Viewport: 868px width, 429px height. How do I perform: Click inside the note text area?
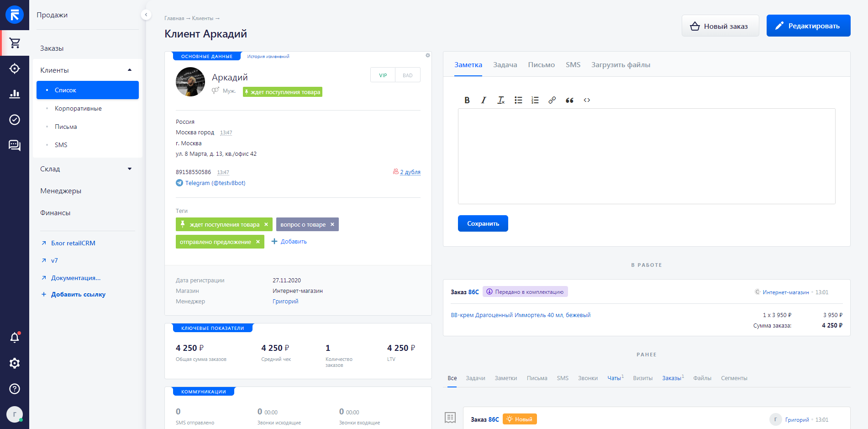[x=646, y=156]
